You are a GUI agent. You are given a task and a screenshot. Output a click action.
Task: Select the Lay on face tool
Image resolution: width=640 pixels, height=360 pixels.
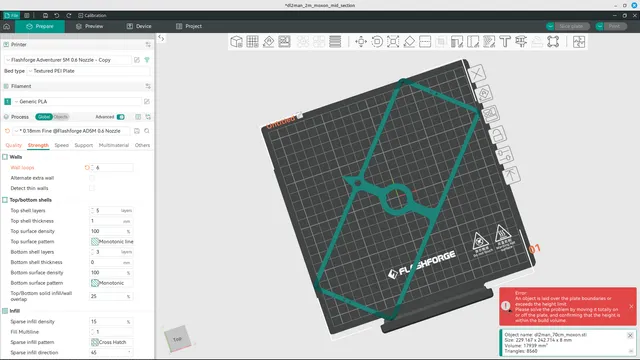pyautogui.click(x=409, y=42)
